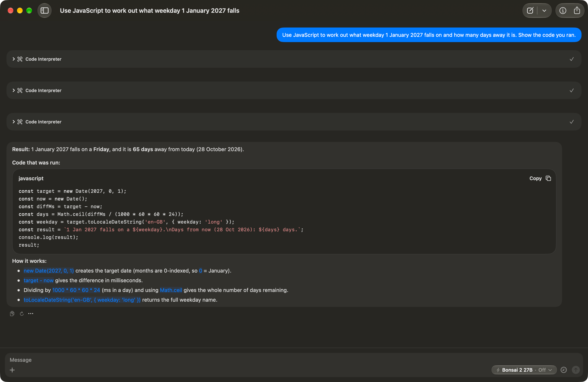Click the 'Code that was run:' heading
Image resolution: width=588 pixels, height=382 pixels.
tap(36, 163)
